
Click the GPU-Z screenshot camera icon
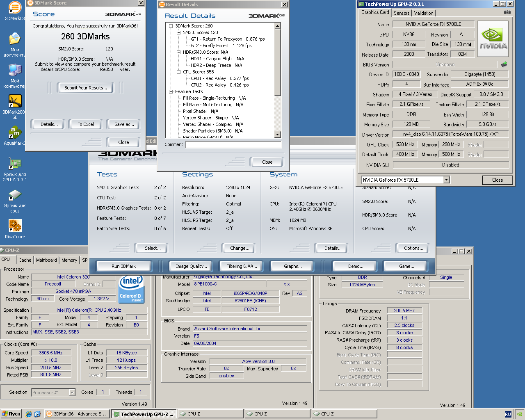[x=507, y=12]
